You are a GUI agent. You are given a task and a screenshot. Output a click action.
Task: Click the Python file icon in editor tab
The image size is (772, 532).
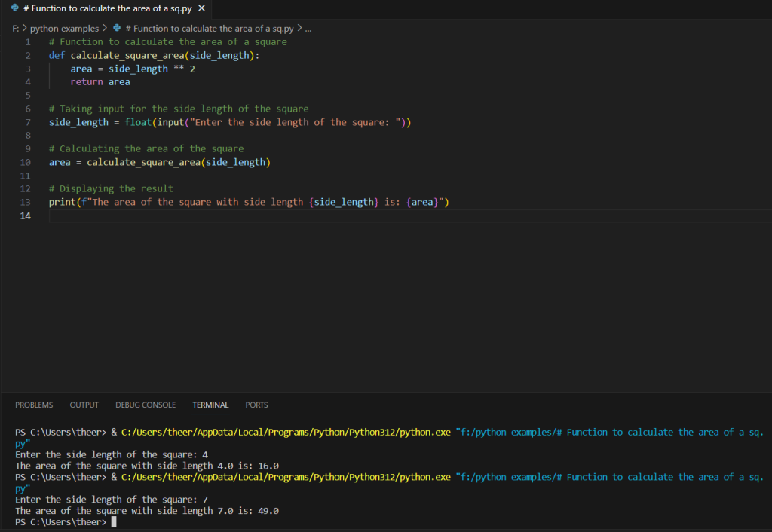[x=15, y=8]
